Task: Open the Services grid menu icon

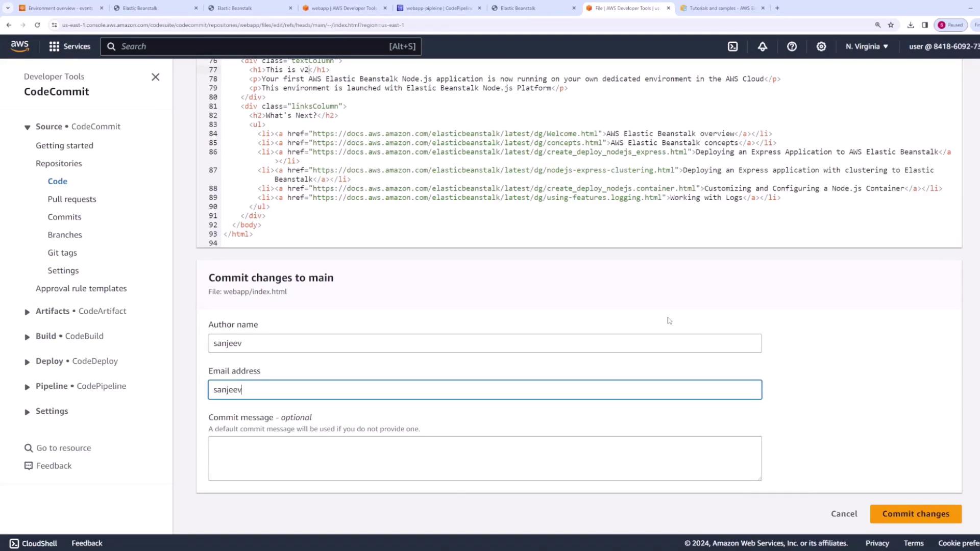Action: [x=54, y=46]
